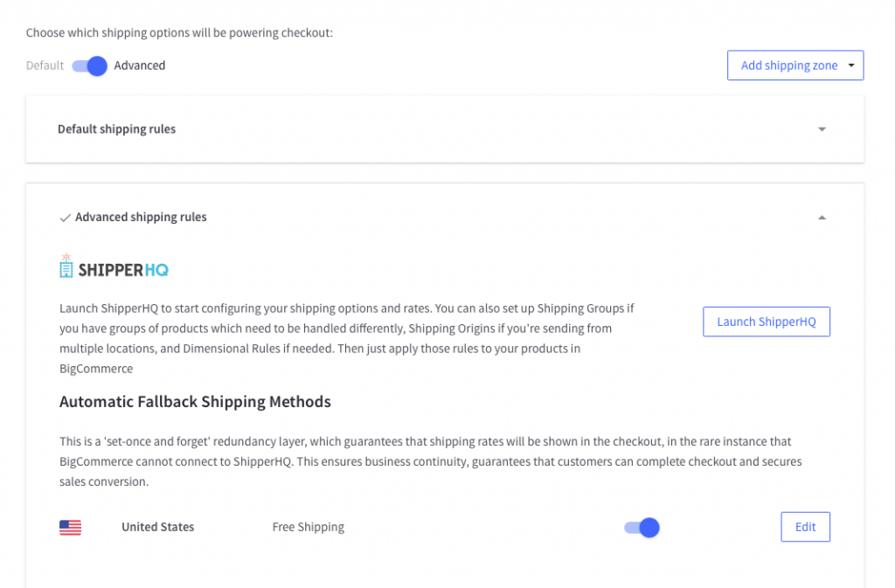Collapse the Advanced shipping rules arrow
Image resolution: width=895 pixels, height=588 pixels.
(x=822, y=218)
